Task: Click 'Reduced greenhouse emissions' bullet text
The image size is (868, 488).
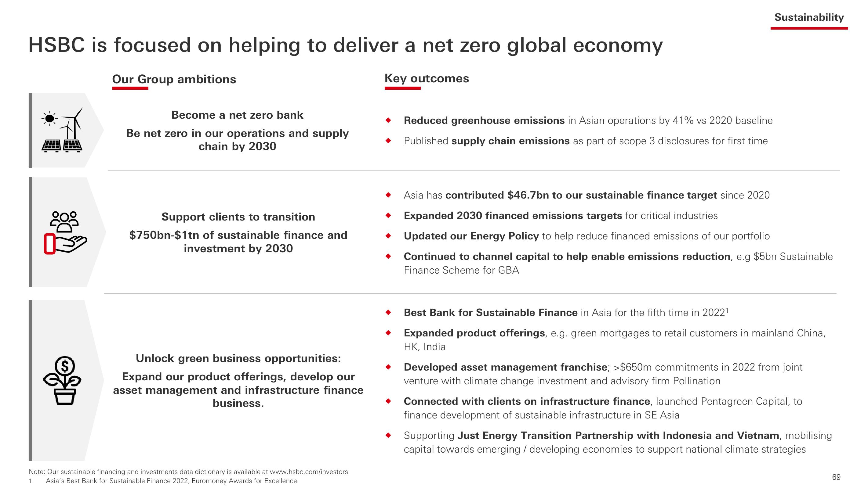Action: coord(588,120)
